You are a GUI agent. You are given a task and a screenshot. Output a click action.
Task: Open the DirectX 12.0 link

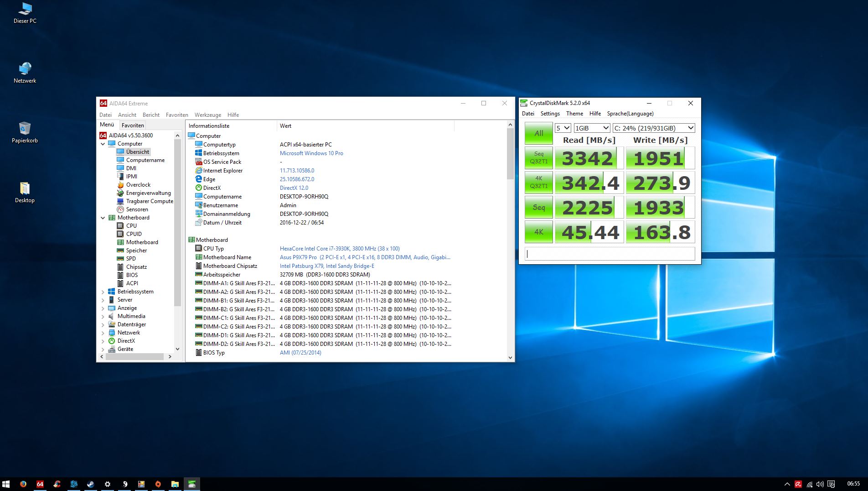tap(294, 188)
